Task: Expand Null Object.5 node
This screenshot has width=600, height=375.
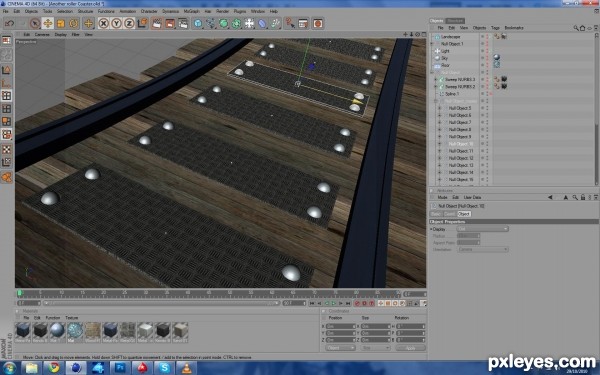Action: pos(439,108)
